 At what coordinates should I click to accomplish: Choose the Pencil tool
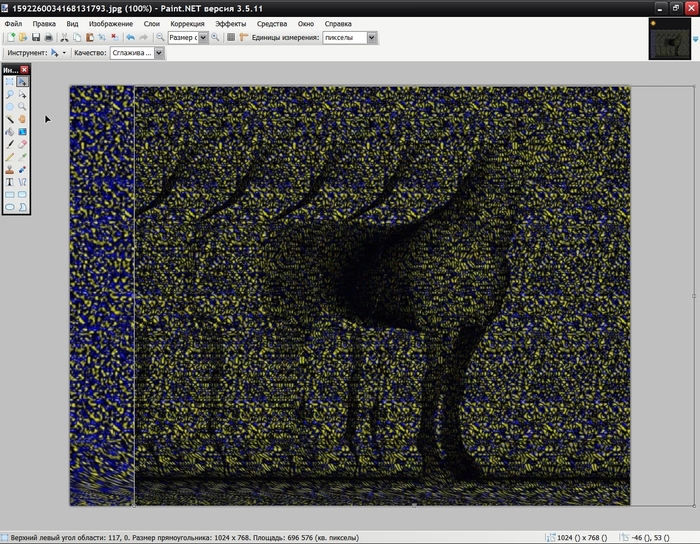tap(10, 157)
